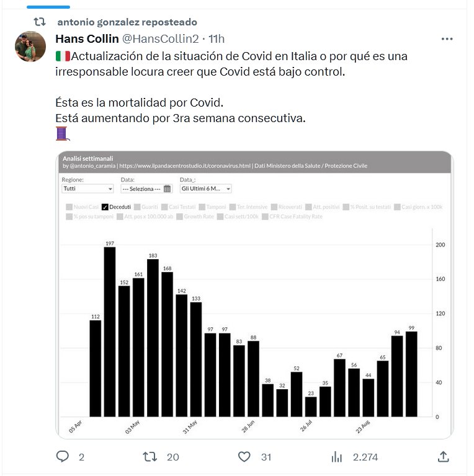Check the Growth Rate checkbox
Image resolution: width=474 pixels, height=476 pixels.
pos(179,217)
